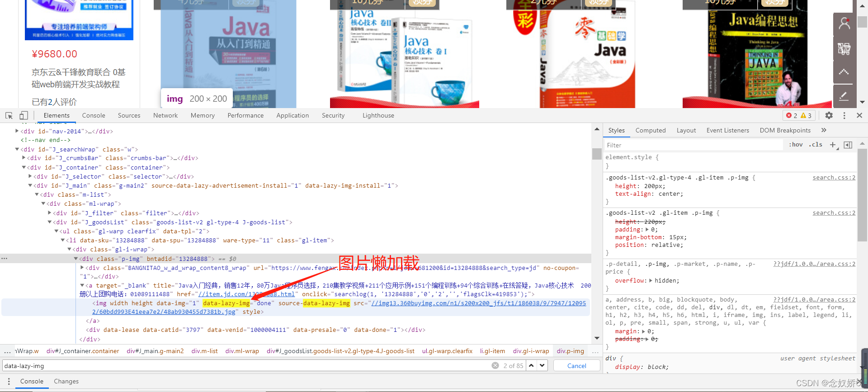
Task: Click the user profile icon in page sidebar
Action: [844, 24]
